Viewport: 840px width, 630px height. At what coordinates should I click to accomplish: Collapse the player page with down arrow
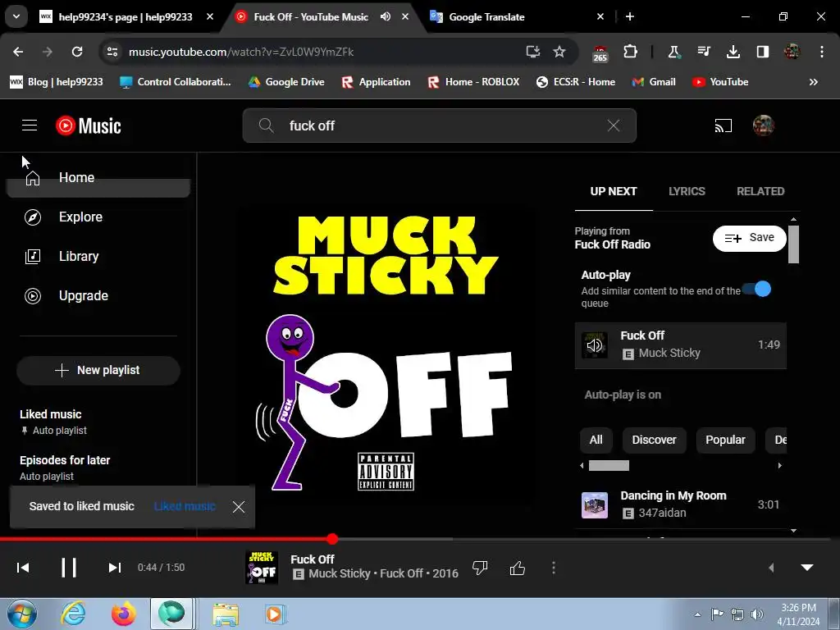(807, 568)
